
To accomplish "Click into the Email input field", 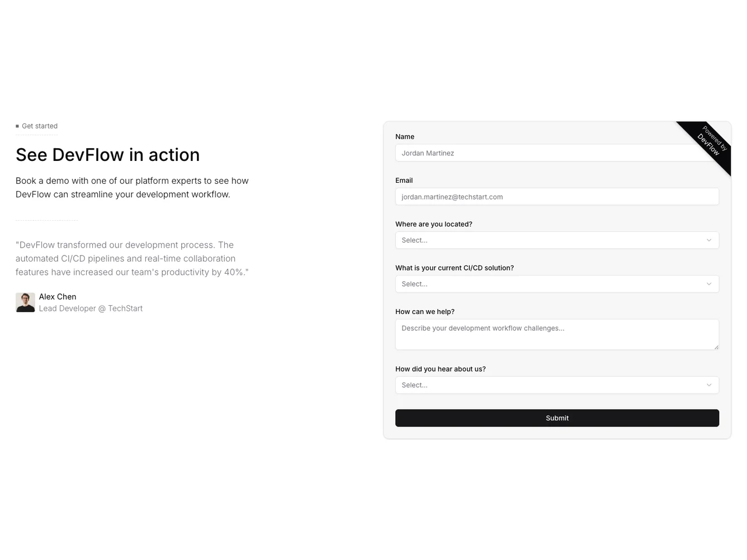I will 556,197.
